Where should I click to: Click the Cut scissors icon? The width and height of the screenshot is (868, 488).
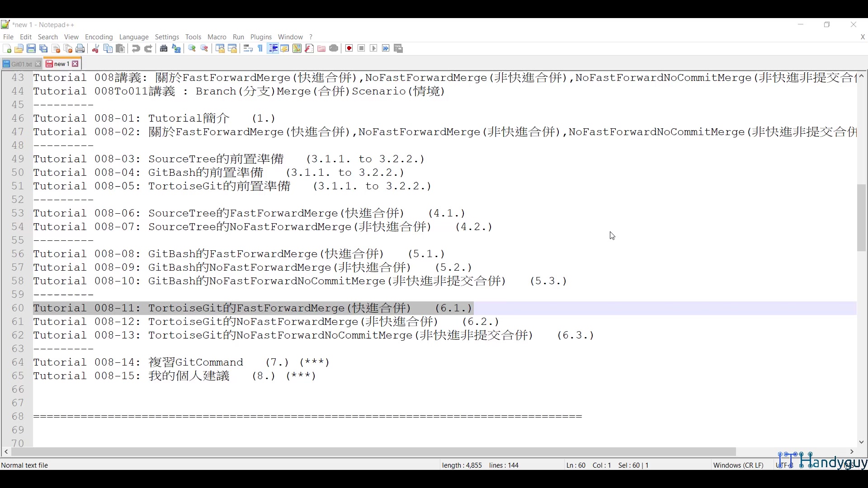(95, 49)
